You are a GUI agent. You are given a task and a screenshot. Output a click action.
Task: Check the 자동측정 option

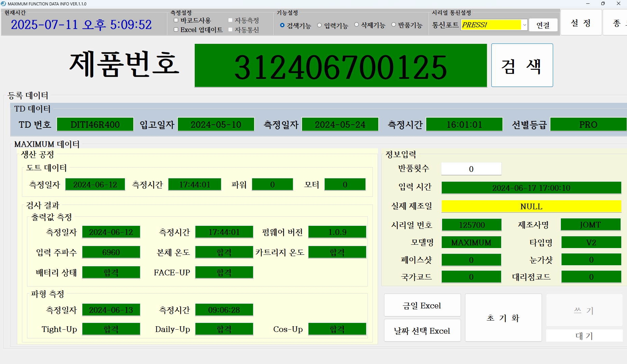click(x=230, y=20)
